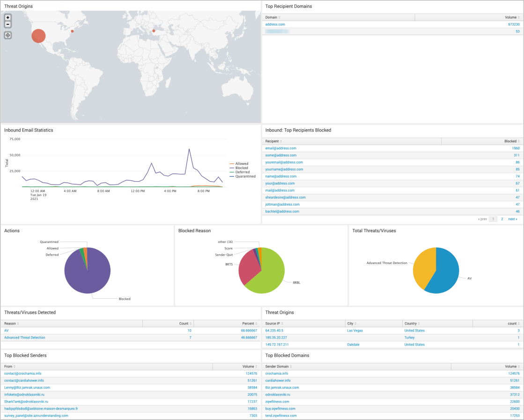Click next in blocked recipients pagination
Viewport: 524px width, 420px height.
513,219
